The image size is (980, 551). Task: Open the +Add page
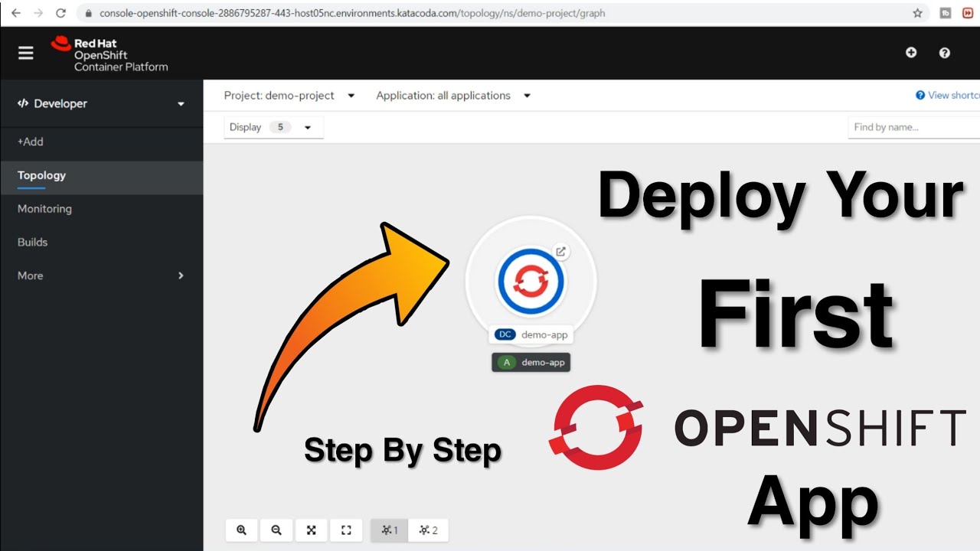101,142
